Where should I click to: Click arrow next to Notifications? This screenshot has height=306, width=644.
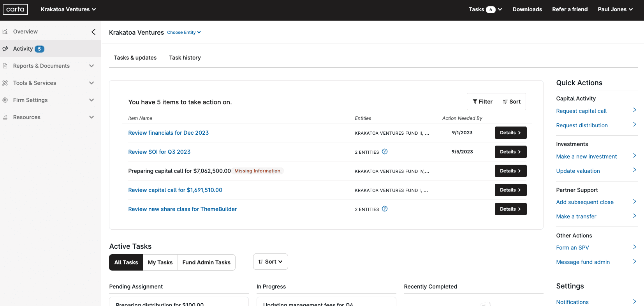coord(635,302)
